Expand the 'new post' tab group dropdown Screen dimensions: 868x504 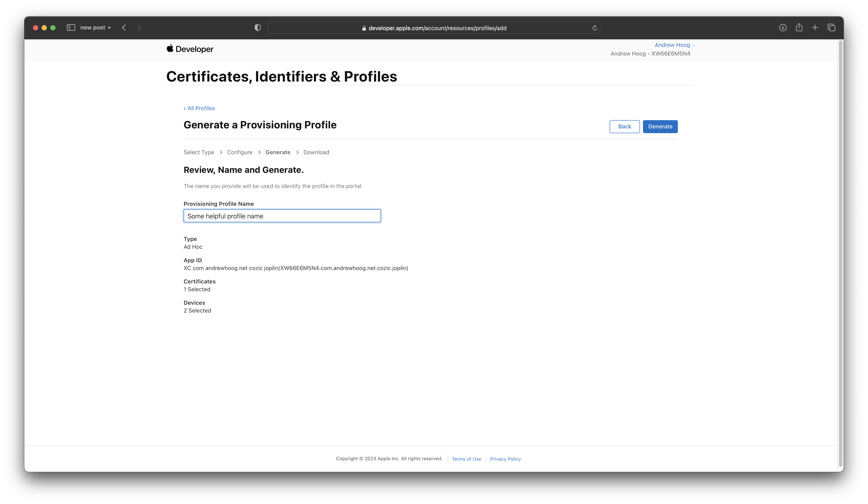tap(95, 28)
